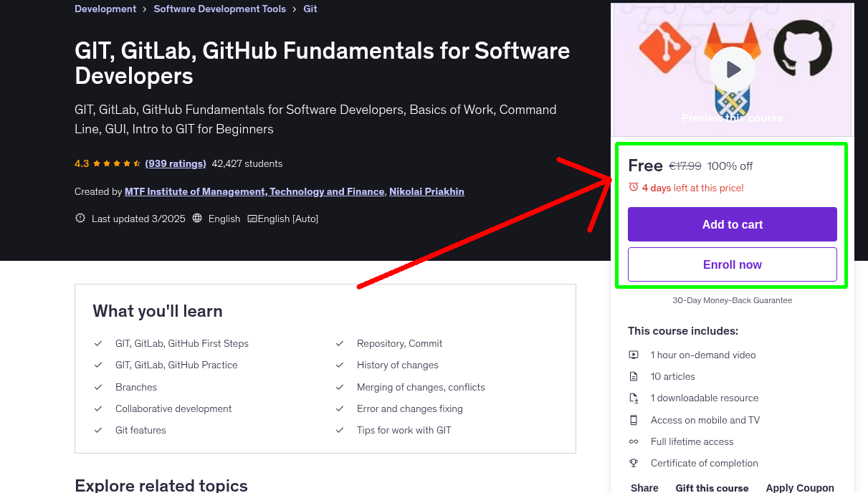Click the articles icon beside 10 articles
Screen dimensions: 868x493
point(634,376)
